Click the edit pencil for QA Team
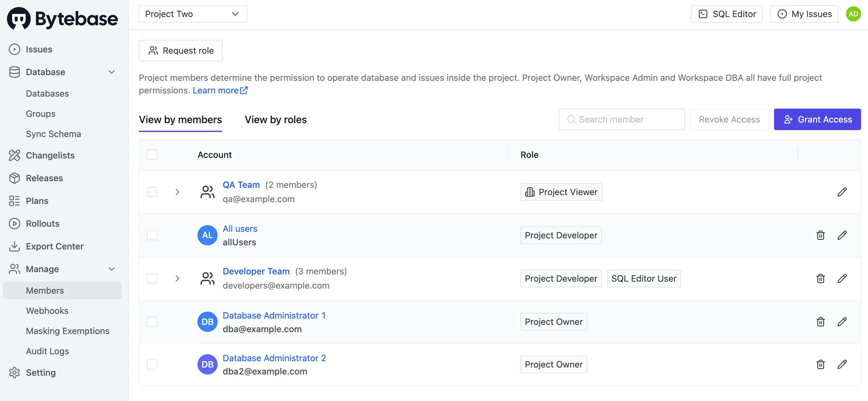This screenshot has width=868, height=401. [x=842, y=192]
